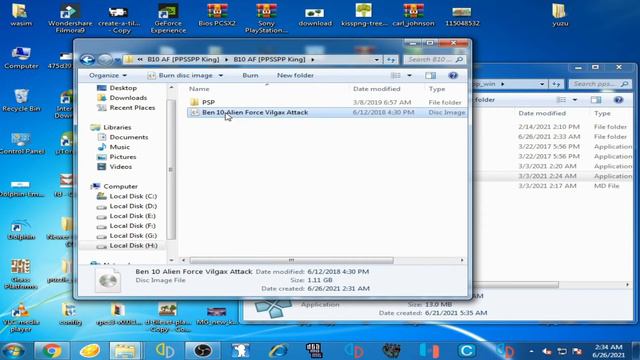Click the disc image thumbnail in details pane
This screenshot has width=640, height=360.
click(108, 280)
